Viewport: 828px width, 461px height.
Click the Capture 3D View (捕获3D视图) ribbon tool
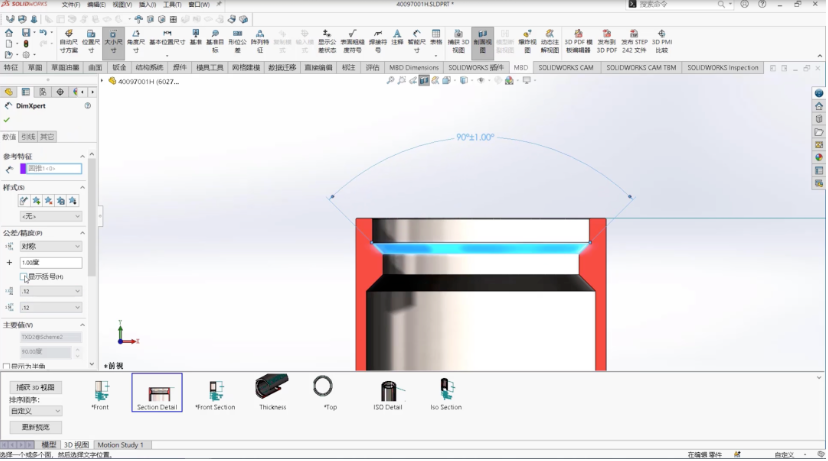(458, 41)
